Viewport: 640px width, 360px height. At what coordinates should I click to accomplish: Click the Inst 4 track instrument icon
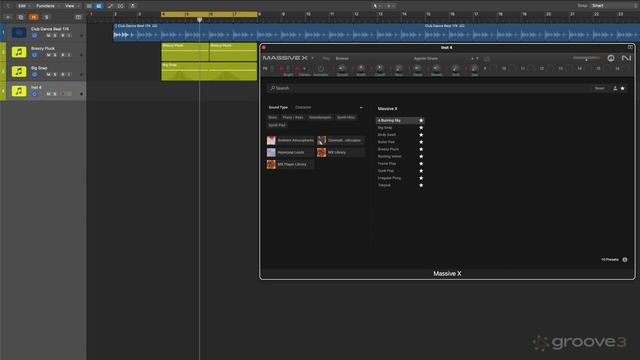19,91
